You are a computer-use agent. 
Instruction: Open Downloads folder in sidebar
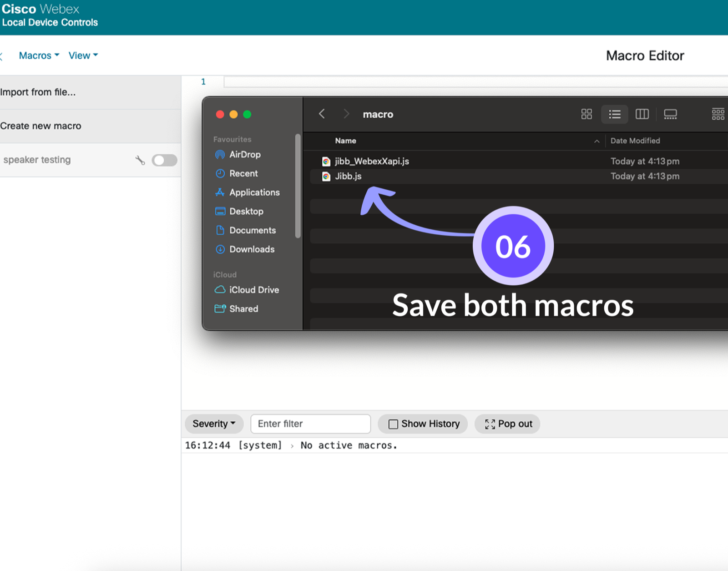[252, 249]
